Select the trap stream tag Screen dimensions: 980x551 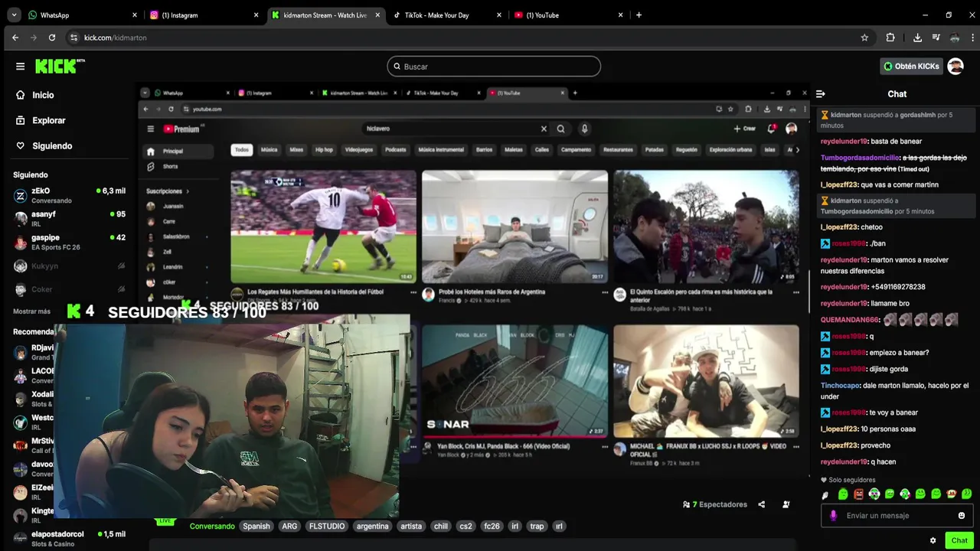(x=537, y=527)
